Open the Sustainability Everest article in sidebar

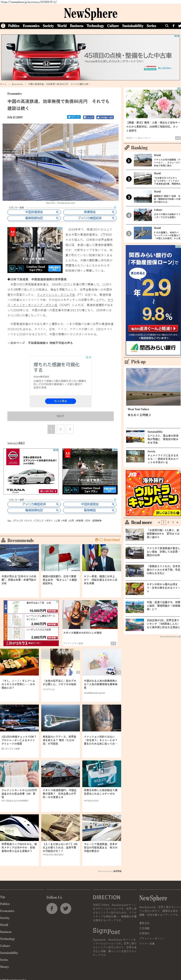[x=153, y=437]
